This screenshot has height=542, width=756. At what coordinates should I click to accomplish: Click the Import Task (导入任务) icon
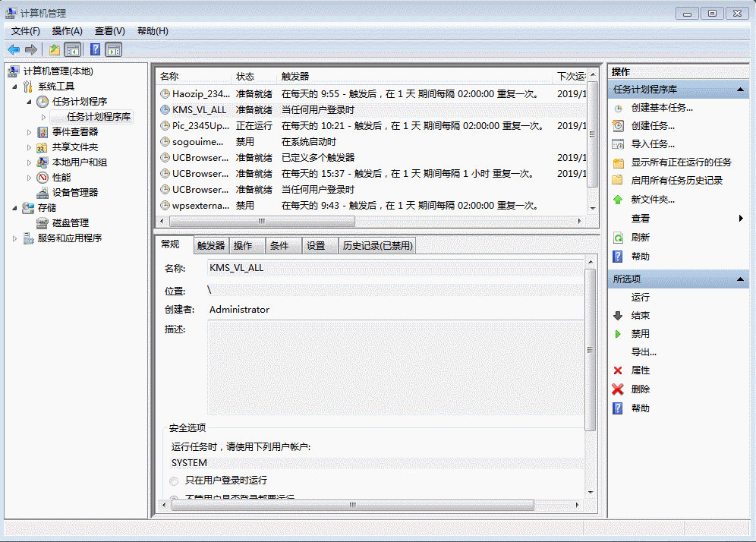(x=618, y=144)
